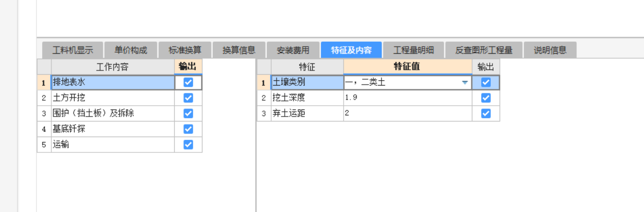
Task: Click the 输出 header in feature table
Action: (x=486, y=67)
